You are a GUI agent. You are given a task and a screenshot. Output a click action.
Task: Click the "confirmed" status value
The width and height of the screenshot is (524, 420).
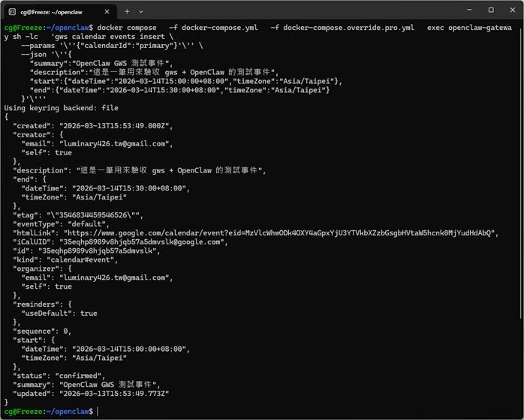[x=78, y=376]
